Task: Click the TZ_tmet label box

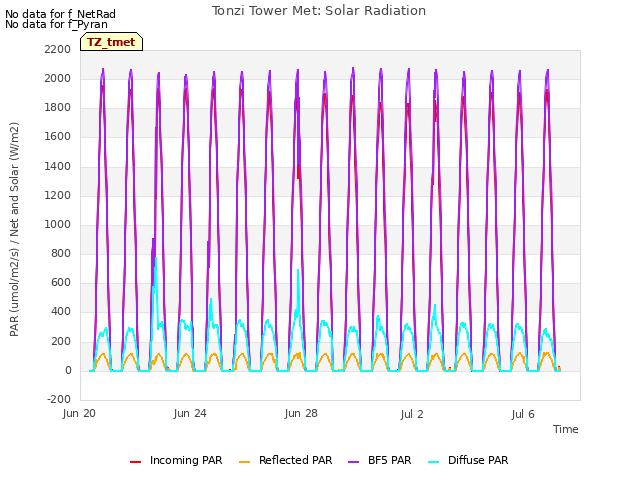Action: [111, 42]
